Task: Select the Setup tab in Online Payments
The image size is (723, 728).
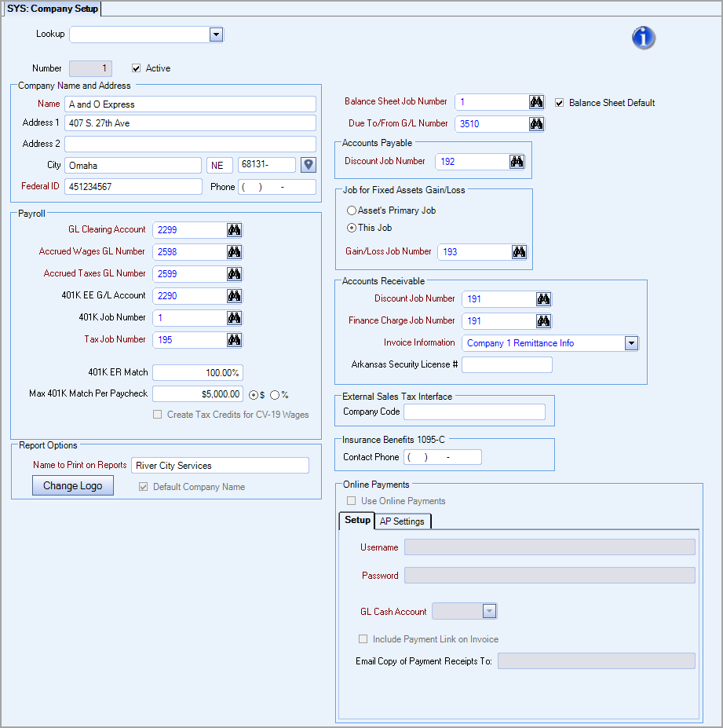Action: pos(356,520)
